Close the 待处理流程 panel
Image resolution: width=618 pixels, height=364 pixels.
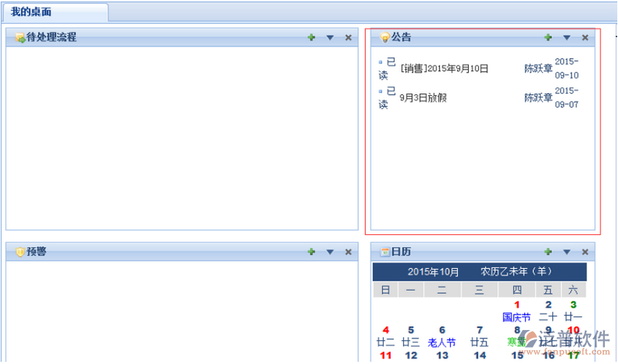point(348,37)
